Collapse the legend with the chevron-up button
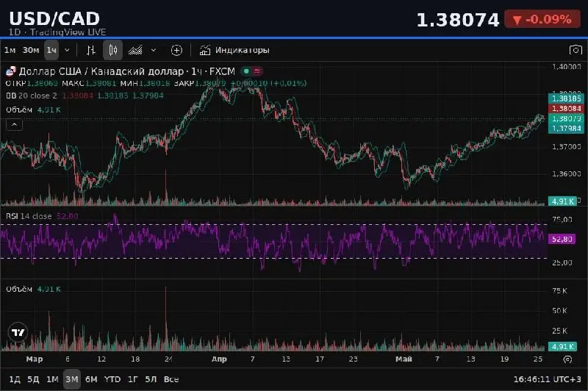588x391 pixels. [x=14, y=124]
